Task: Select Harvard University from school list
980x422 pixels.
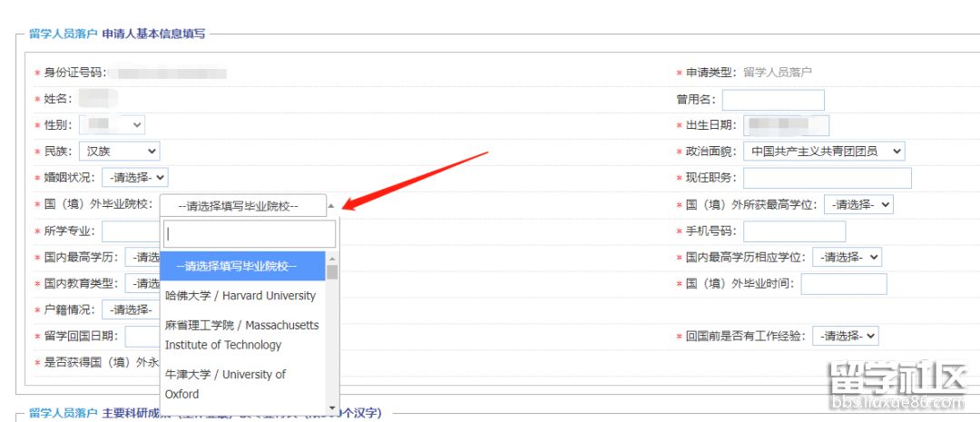Action: [x=241, y=296]
